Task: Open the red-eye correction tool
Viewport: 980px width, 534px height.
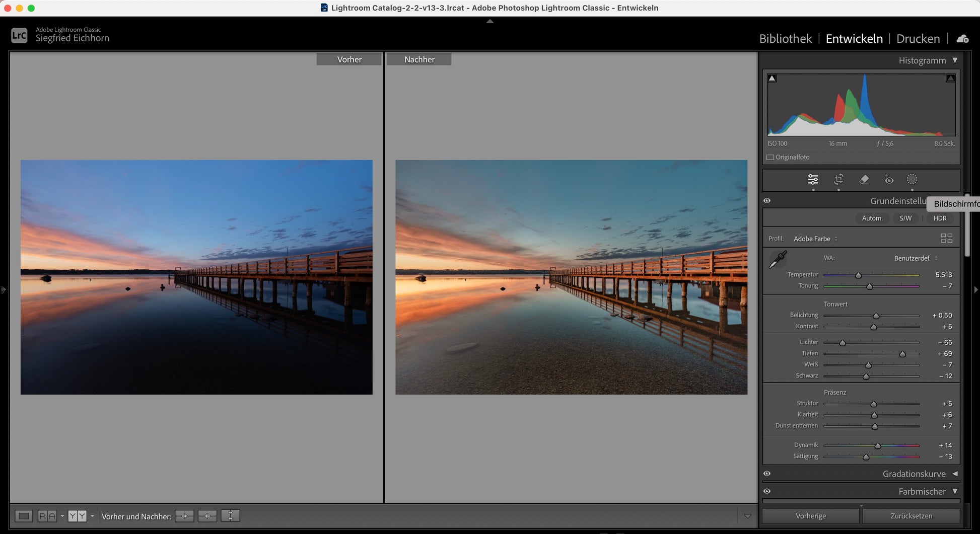Action: coord(889,180)
